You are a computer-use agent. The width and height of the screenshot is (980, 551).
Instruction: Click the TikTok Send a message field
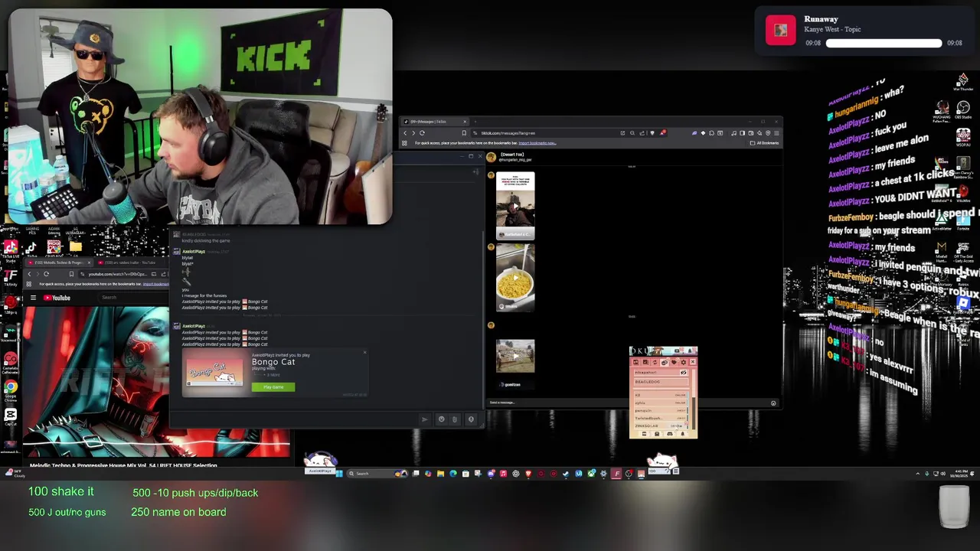628,403
